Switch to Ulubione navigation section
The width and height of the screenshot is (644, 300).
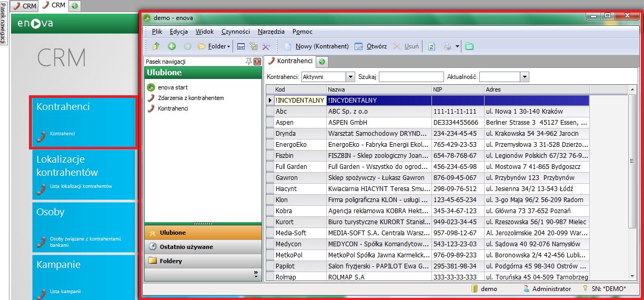[203, 233]
